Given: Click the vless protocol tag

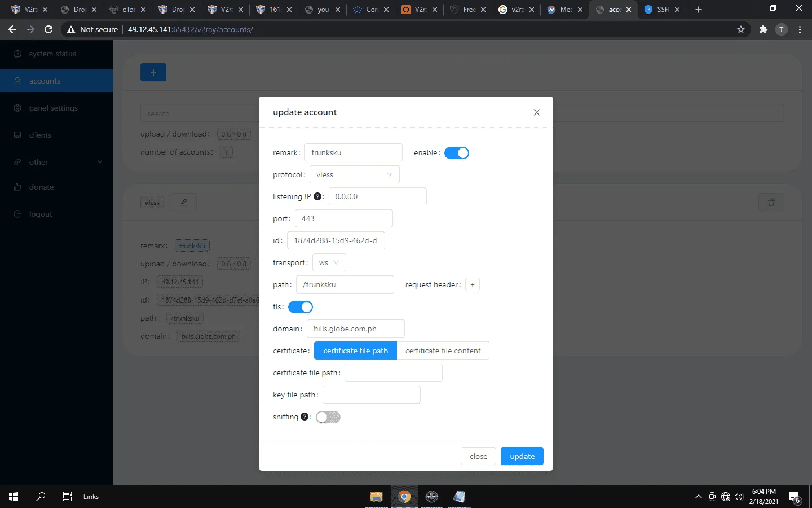Looking at the screenshot, I should 152,203.
